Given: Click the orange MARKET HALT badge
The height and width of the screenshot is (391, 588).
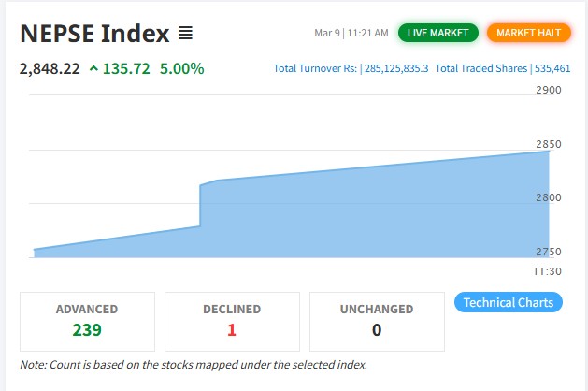Looking at the screenshot, I should 528,33.
